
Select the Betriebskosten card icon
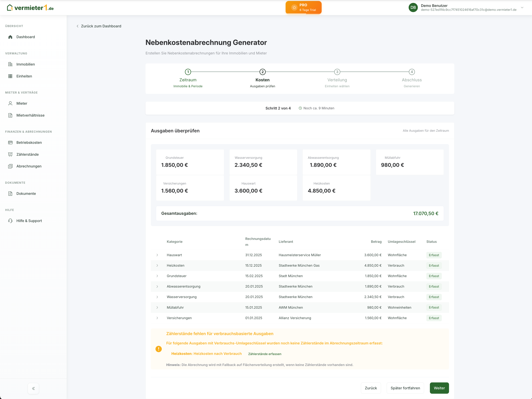pos(10,142)
